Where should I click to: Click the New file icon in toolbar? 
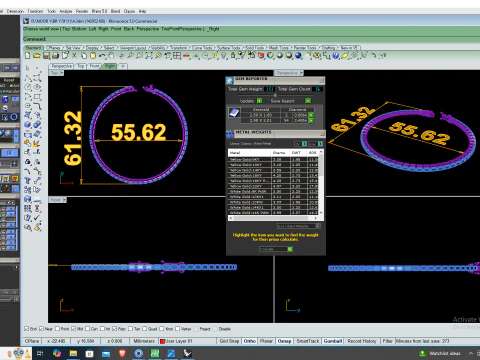pos(28,56)
